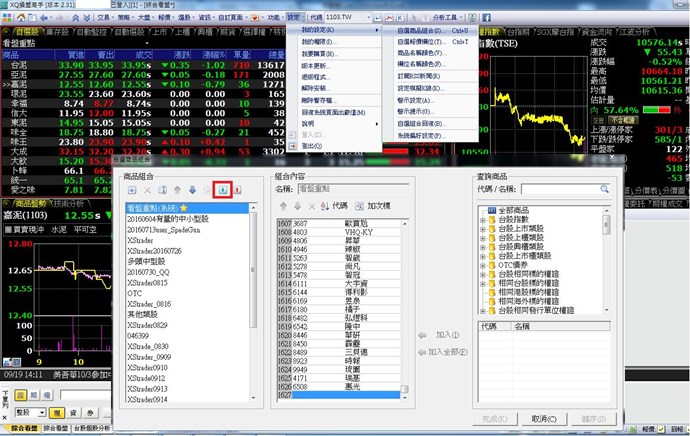Click the 代碼/名稱 search input field
The image size is (690, 436).
(x=560, y=188)
